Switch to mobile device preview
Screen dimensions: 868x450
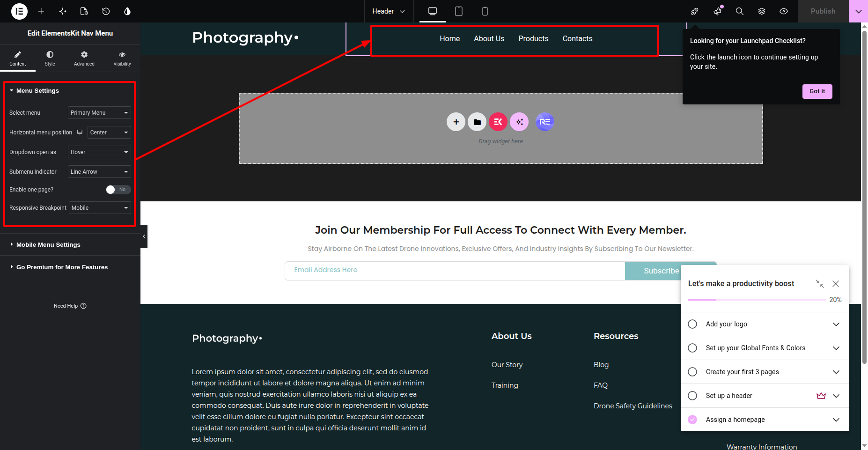[x=485, y=11]
